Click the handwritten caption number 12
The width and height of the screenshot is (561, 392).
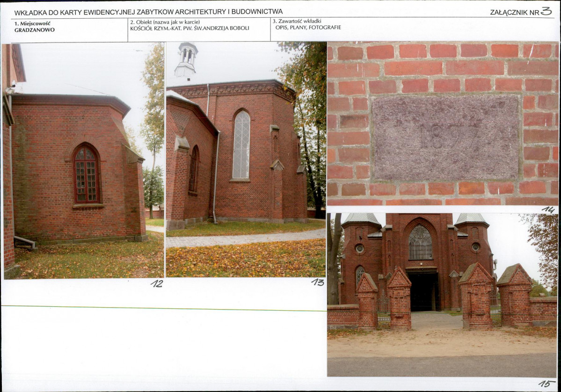click(x=157, y=283)
